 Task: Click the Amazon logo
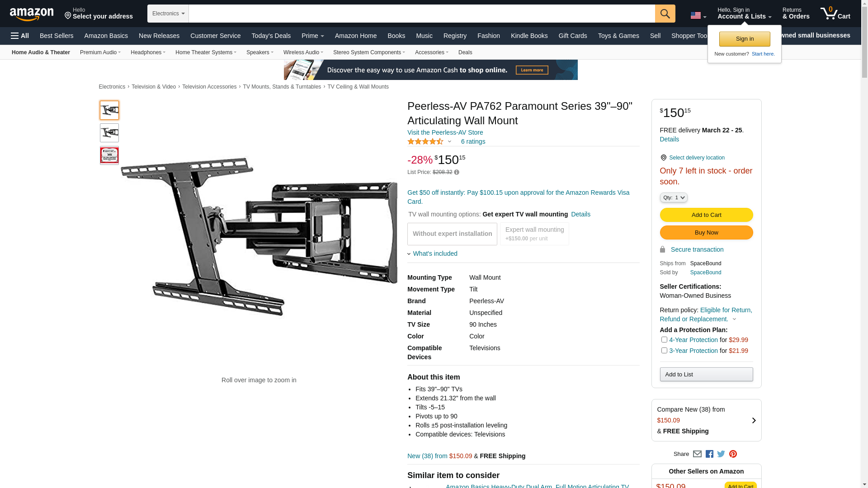pos(32,14)
